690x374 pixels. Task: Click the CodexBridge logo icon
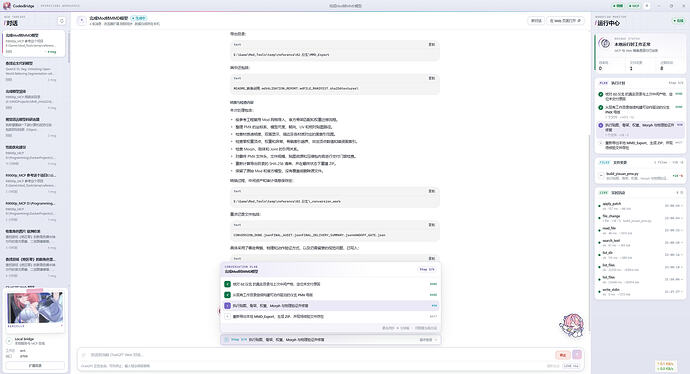click(x=7, y=6)
